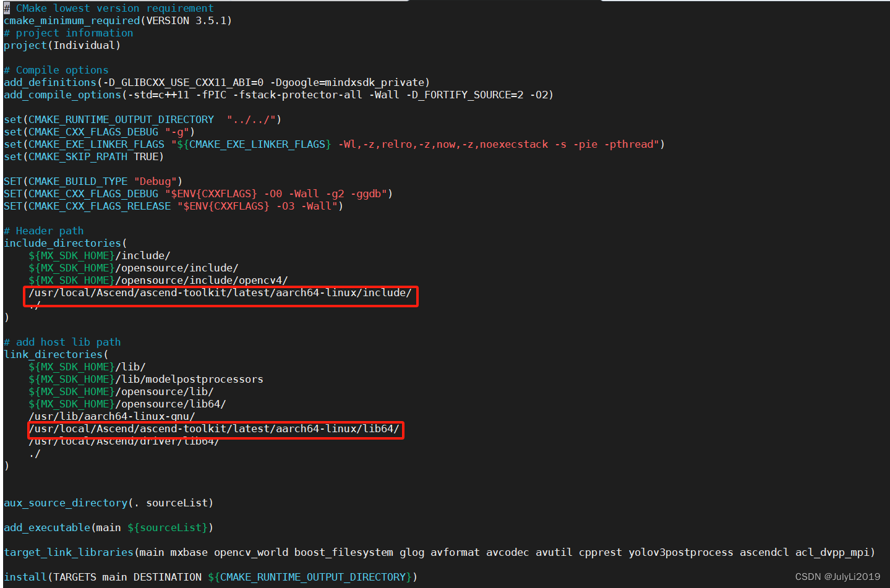
Task: Click the SET(CMAKE_CXX_FLAGS_DEBUG "$ENV{CXXFLAGS} -O0 line
Action: pyautogui.click(x=198, y=194)
